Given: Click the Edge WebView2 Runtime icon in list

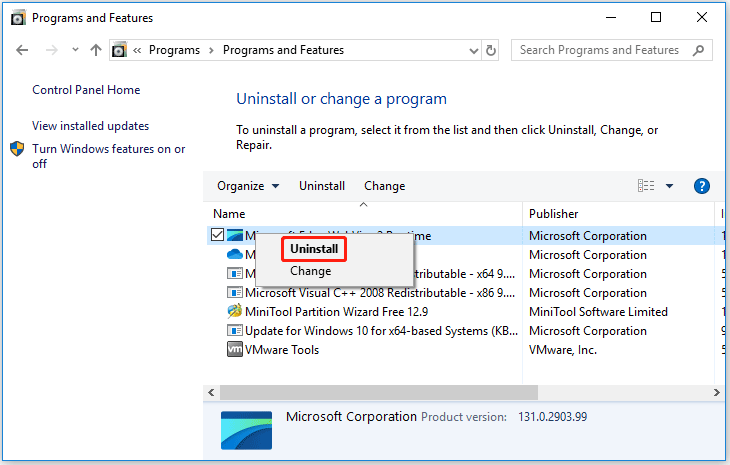Looking at the screenshot, I should [x=235, y=235].
